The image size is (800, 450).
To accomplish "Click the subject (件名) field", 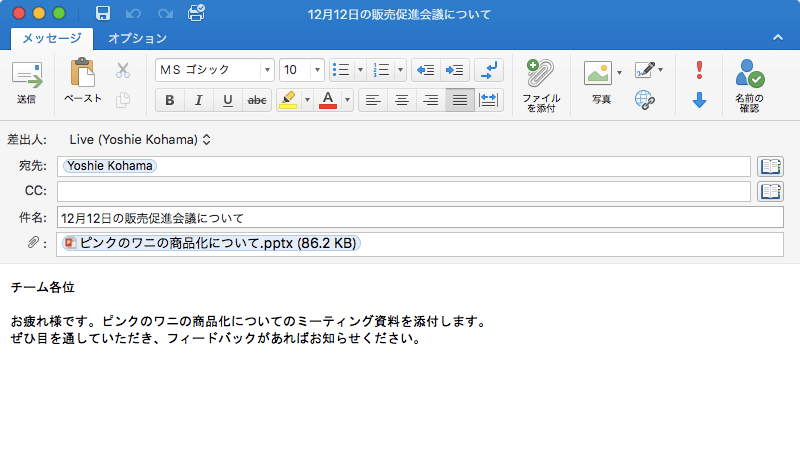I will click(x=420, y=218).
